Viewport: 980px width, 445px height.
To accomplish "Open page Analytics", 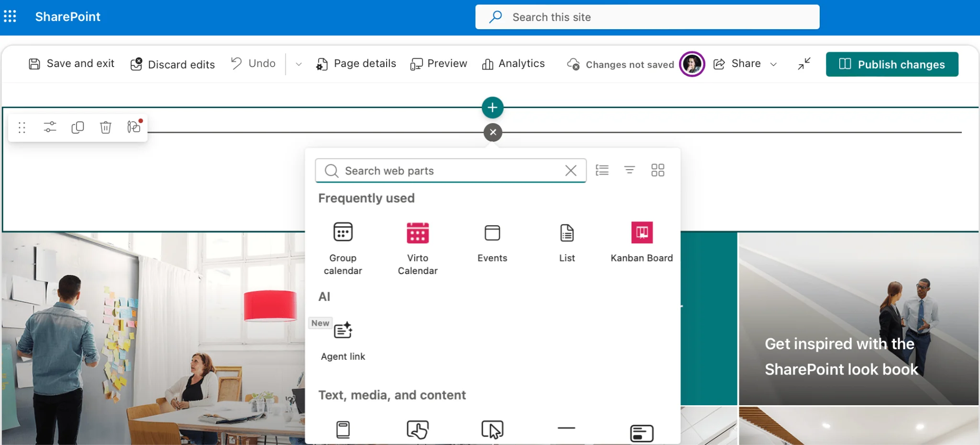I will 513,64.
